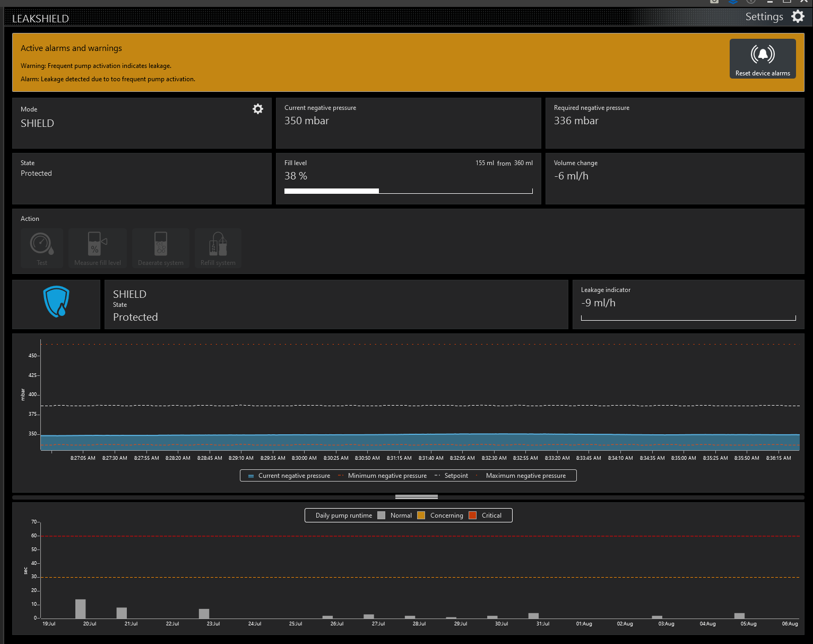Run the Measure fill level action
Image resolution: width=813 pixels, height=644 pixels.
point(98,248)
